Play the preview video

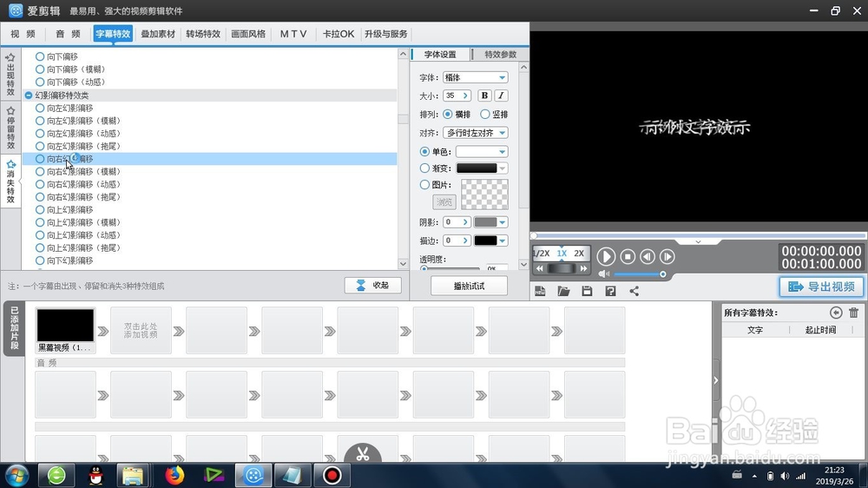606,256
